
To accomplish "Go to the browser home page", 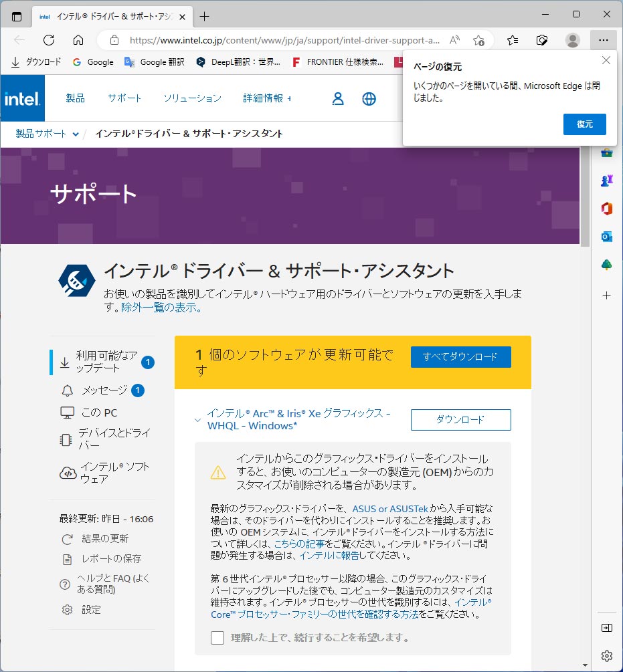I will pyautogui.click(x=78, y=40).
